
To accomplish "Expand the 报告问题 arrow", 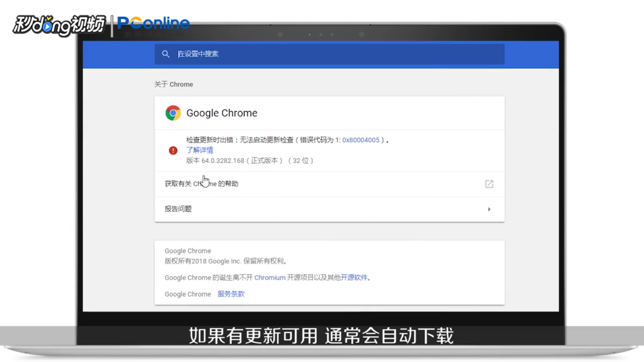I will click(x=489, y=209).
